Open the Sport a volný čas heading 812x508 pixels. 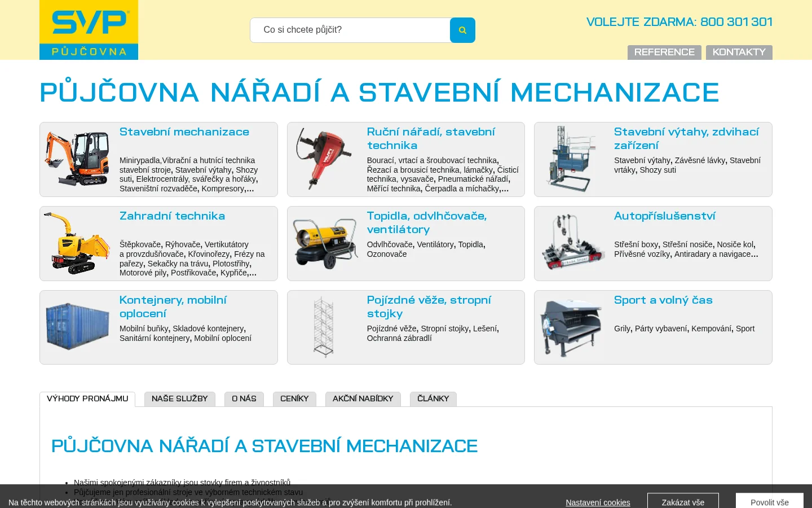(x=663, y=300)
